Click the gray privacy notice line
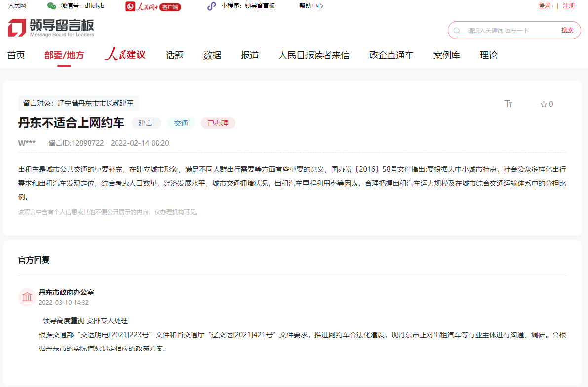The image size is (588, 387). tap(108, 212)
